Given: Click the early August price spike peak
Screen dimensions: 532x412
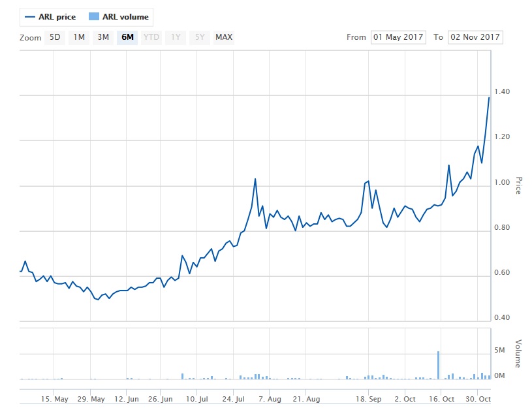Looking at the screenshot, I should tap(255, 178).
